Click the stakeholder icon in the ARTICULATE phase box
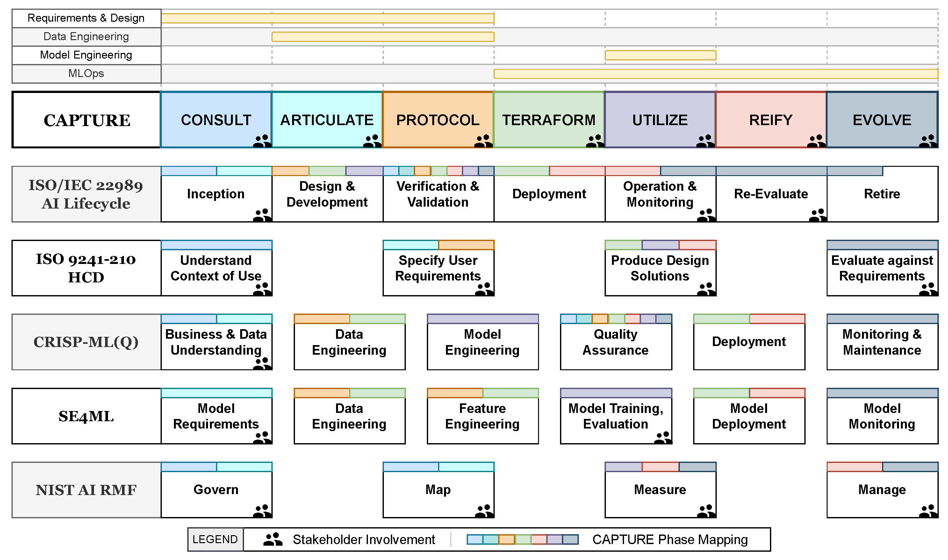The width and height of the screenshot is (948, 560). 372,141
